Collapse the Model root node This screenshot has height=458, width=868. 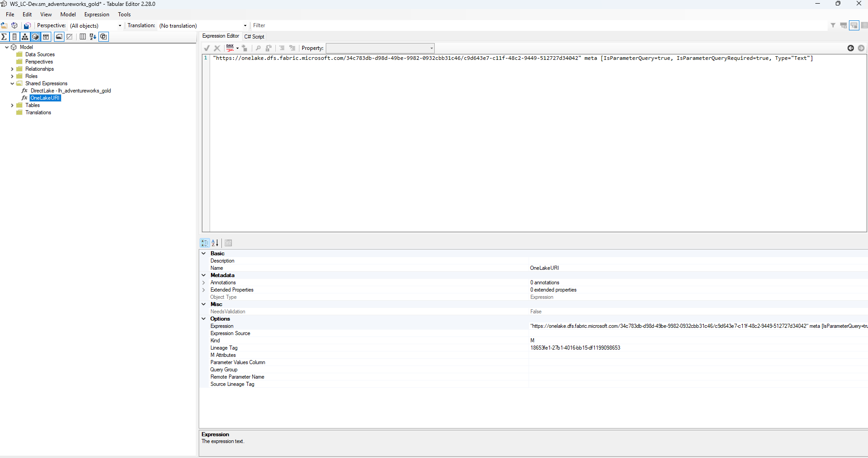coord(6,47)
